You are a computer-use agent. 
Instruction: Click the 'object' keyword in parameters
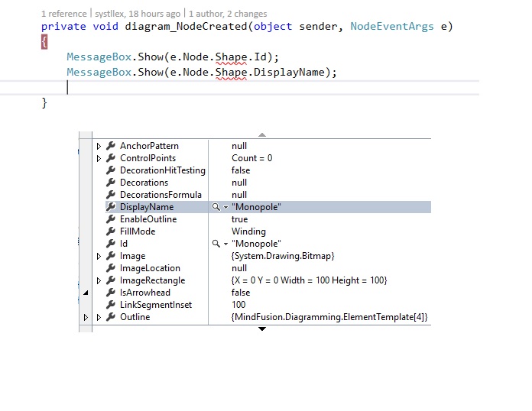click(x=273, y=27)
